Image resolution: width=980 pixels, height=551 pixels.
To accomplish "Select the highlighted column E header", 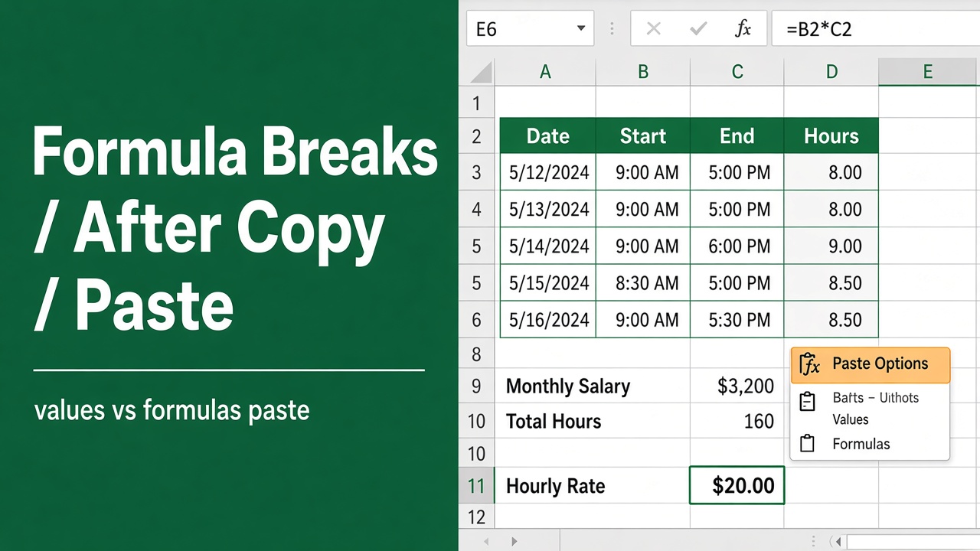I will (x=928, y=72).
